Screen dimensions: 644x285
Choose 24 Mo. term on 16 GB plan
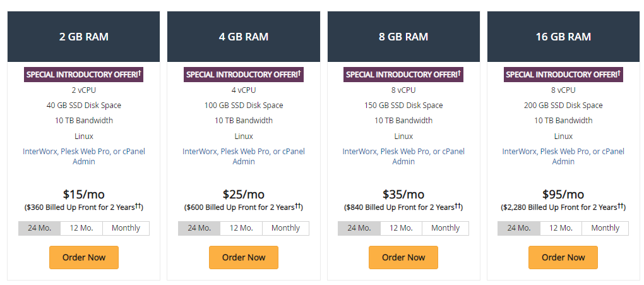click(519, 228)
